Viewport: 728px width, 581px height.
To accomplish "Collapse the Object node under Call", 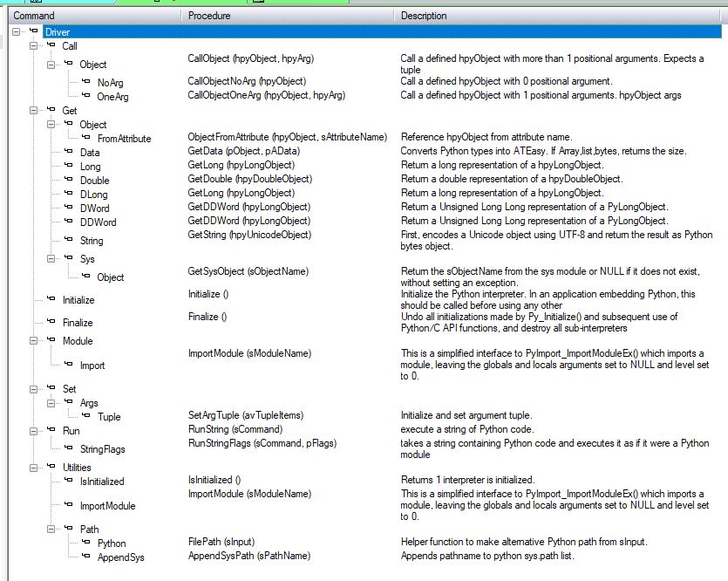I will pos(51,64).
